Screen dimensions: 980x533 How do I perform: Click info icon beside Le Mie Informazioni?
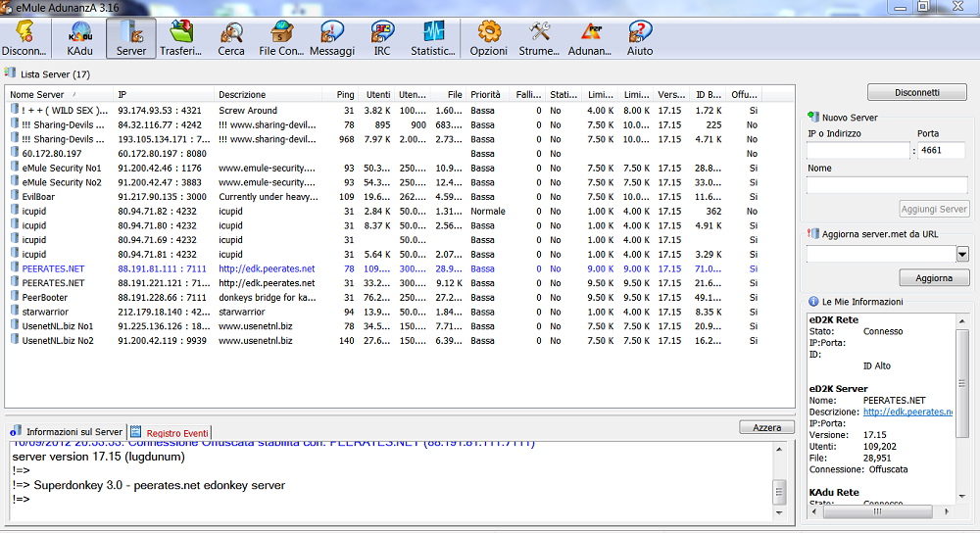(813, 301)
